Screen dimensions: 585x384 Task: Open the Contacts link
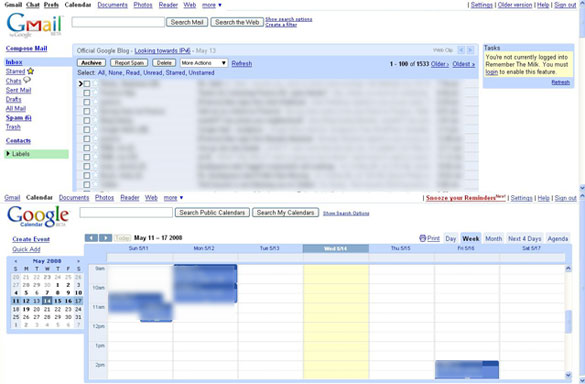pos(18,141)
